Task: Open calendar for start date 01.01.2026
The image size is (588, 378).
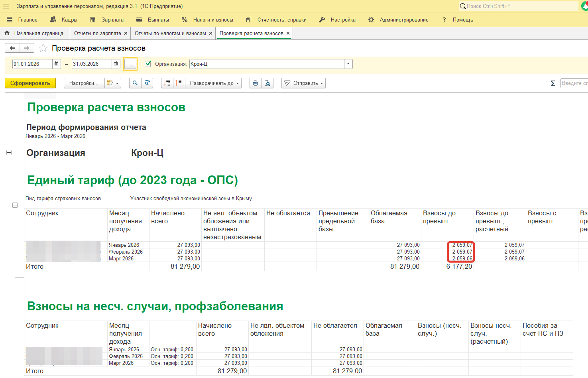Action: pyautogui.click(x=57, y=64)
